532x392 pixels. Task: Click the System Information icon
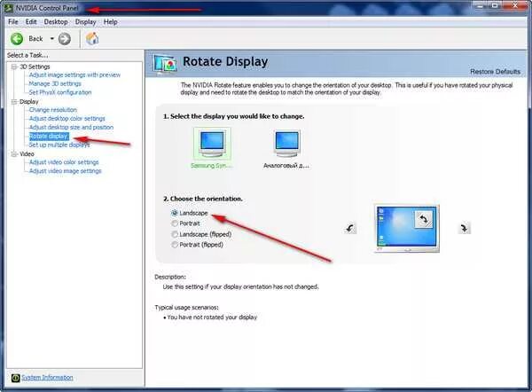click(x=16, y=378)
